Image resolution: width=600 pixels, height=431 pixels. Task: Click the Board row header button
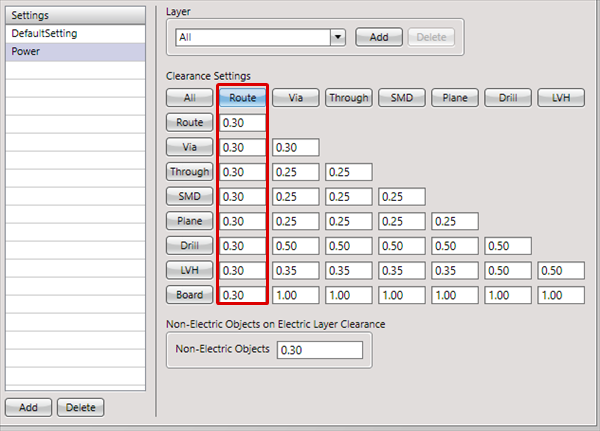pos(189,295)
